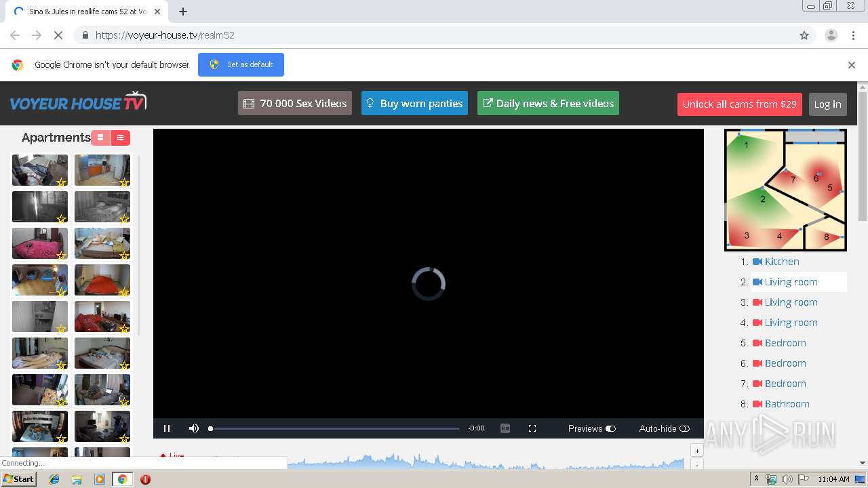Stop loading the page

pos(58,35)
